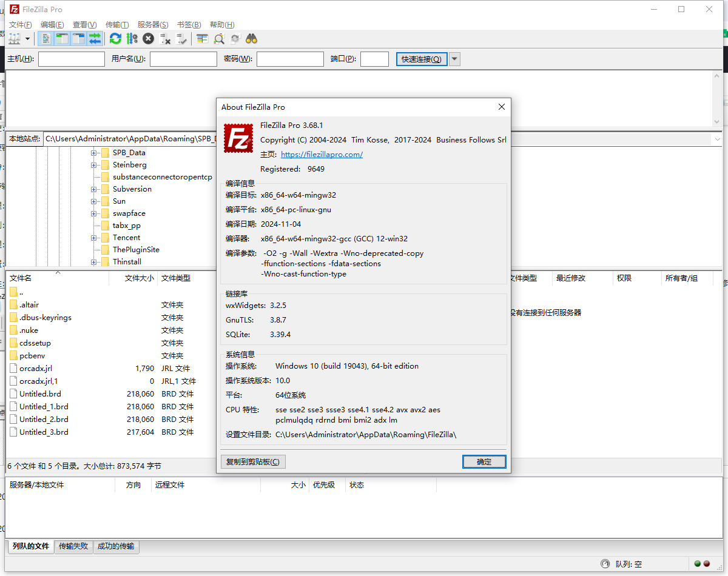The height and width of the screenshot is (576, 728).
Task: Select the Untitled_3.brd file
Action: click(109, 432)
